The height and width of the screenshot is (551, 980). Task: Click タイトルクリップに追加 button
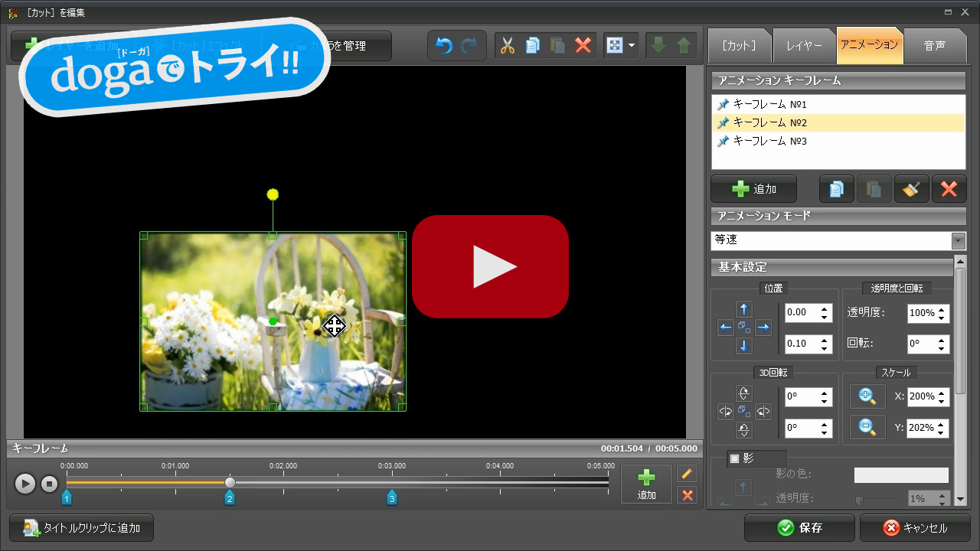[x=80, y=527]
